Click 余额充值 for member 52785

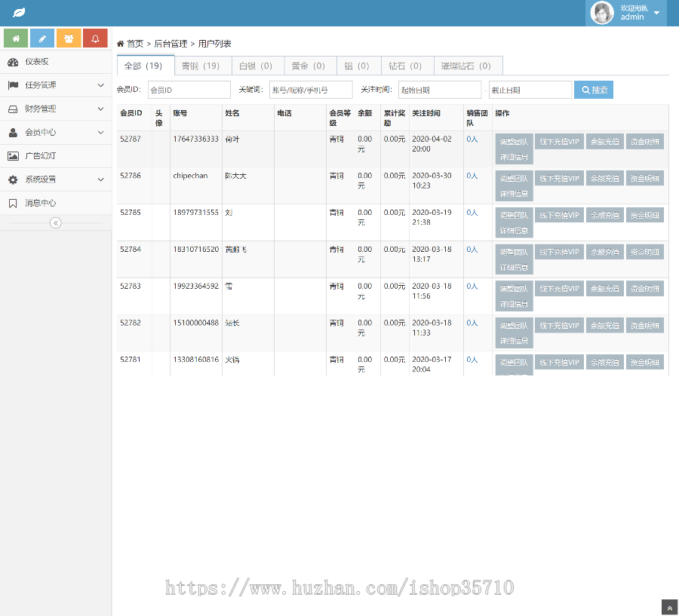605,215
